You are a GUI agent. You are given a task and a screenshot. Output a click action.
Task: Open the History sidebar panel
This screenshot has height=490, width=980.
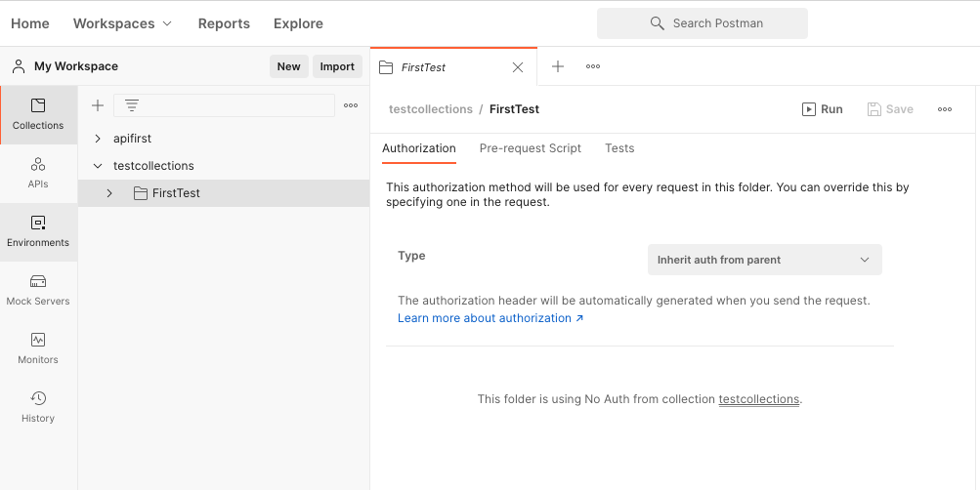(x=38, y=407)
